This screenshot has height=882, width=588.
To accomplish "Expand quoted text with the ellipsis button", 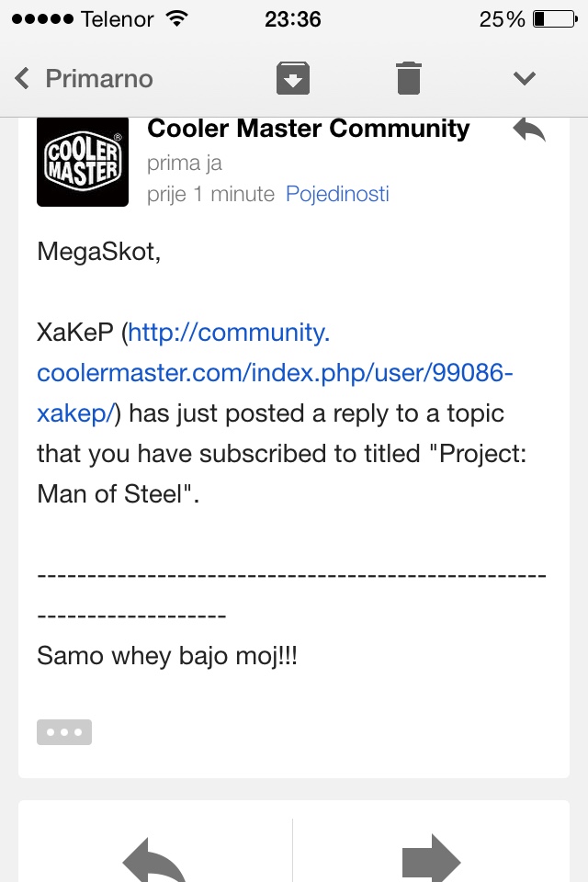I will [x=64, y=732].
